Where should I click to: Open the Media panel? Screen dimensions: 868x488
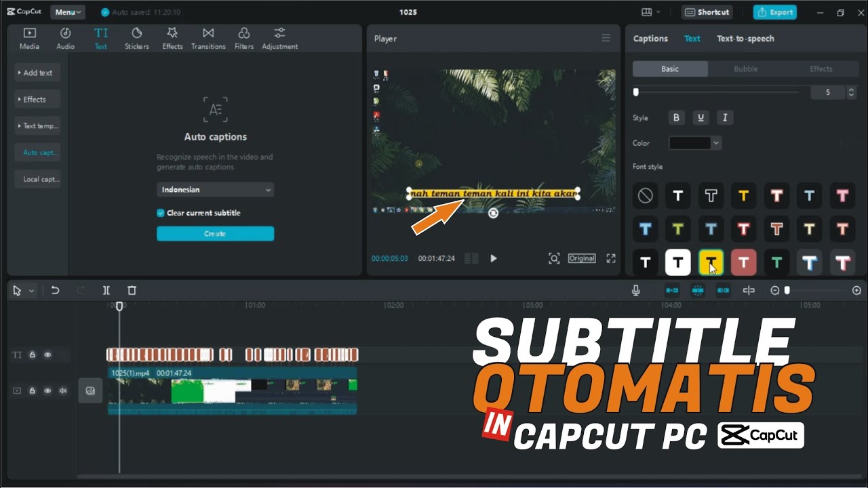[29, 39]
